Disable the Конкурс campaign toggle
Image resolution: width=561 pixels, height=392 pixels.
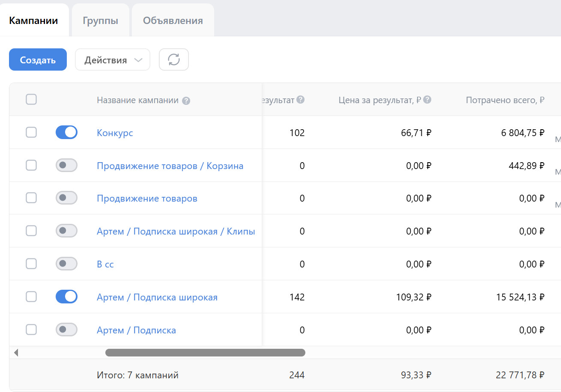(66, 132)
